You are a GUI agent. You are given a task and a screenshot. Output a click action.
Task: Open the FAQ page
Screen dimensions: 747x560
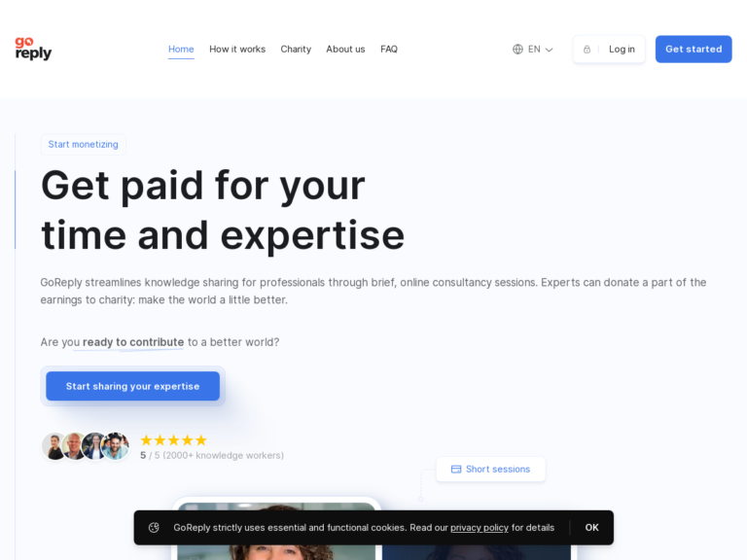(x=389, y=50)
